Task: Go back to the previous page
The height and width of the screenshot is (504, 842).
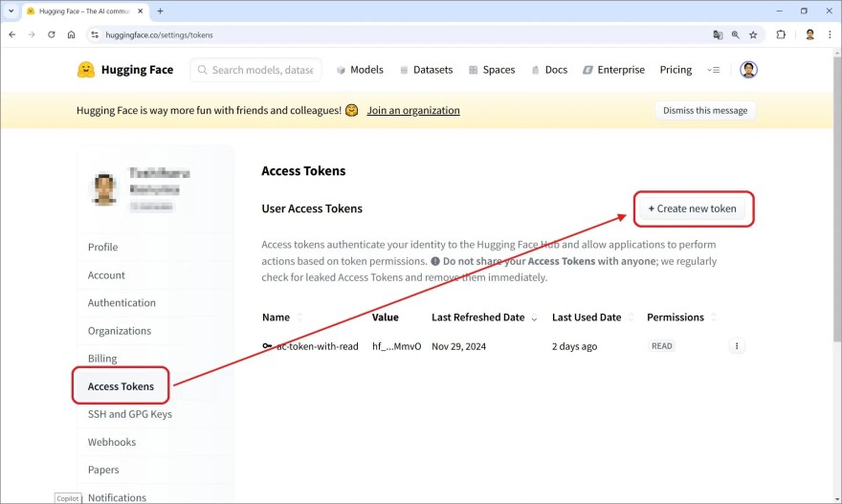Action: pyautogui.click(x=12, y=34)
